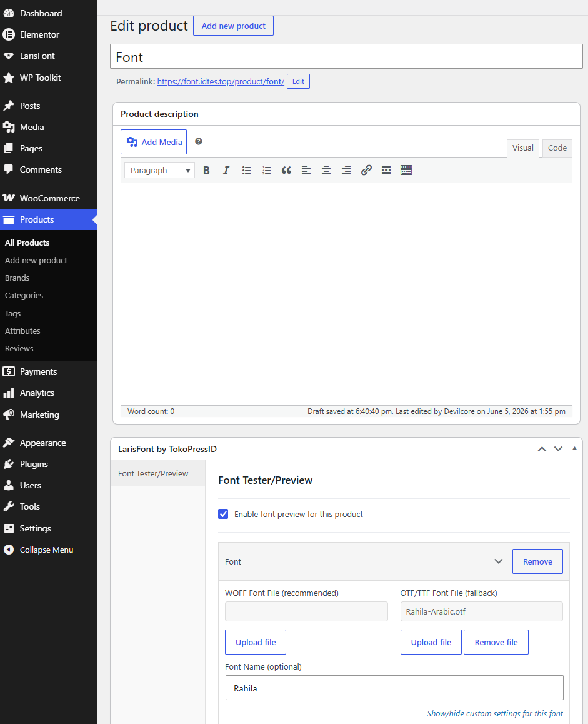Click the product title field

click(x=346, y=57)
